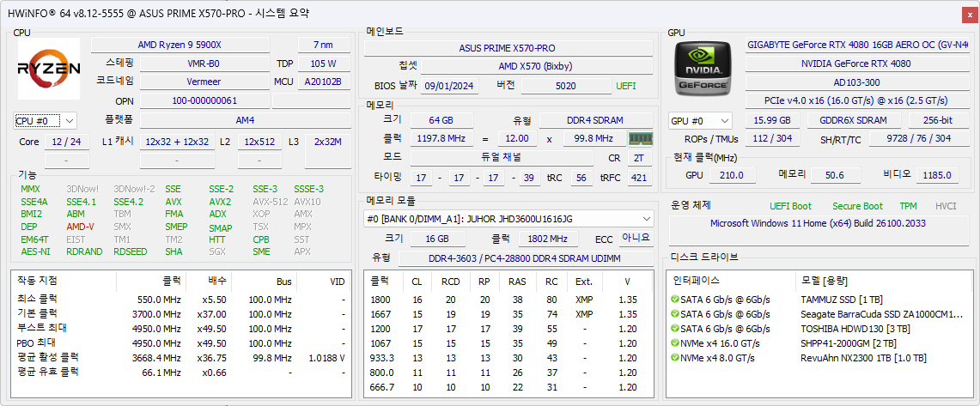The width and height of the screenshot is (980, 406).
Task: Click the 15.99 GB video memory value
Action: pyautogui.click(x=772, y=120)
